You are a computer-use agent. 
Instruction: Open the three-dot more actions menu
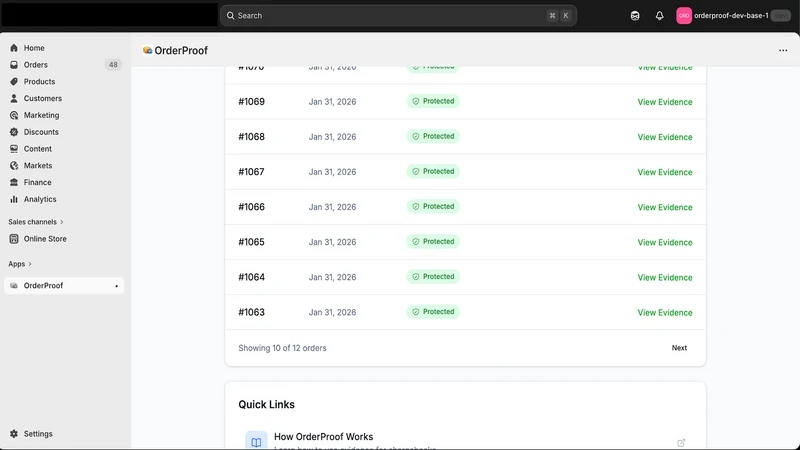click(783, 51)
